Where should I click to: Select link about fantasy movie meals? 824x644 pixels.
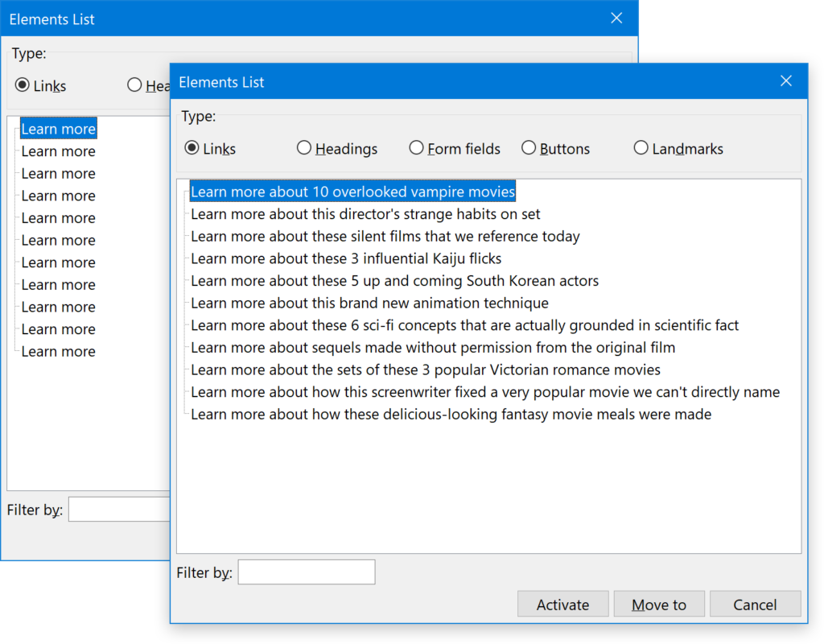coord(451,415)
